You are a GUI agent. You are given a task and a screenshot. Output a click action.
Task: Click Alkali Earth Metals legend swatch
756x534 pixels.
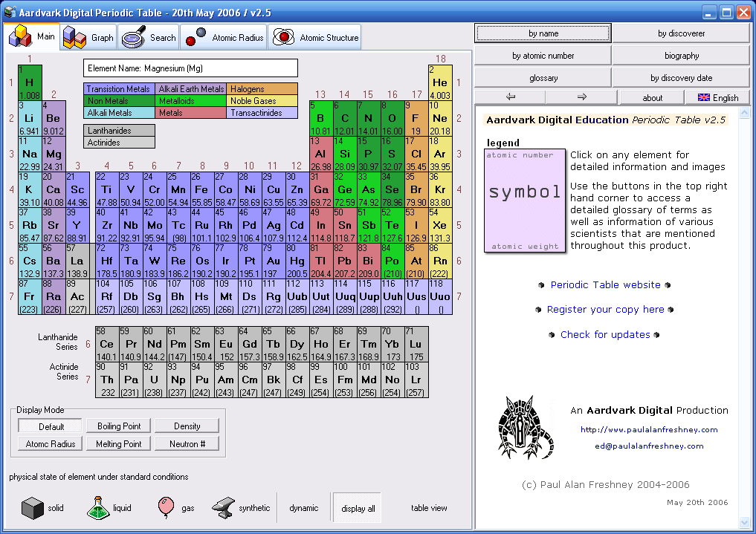click(x=191, y=88)
